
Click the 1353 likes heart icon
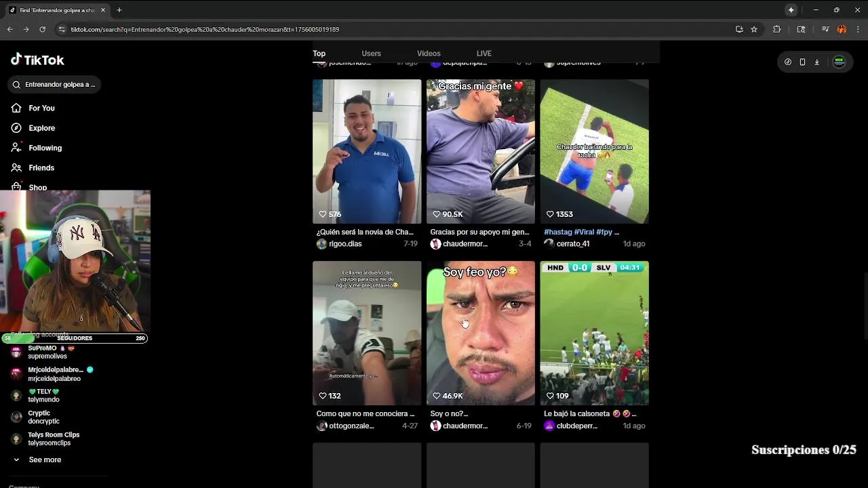[x=551, y=214]
